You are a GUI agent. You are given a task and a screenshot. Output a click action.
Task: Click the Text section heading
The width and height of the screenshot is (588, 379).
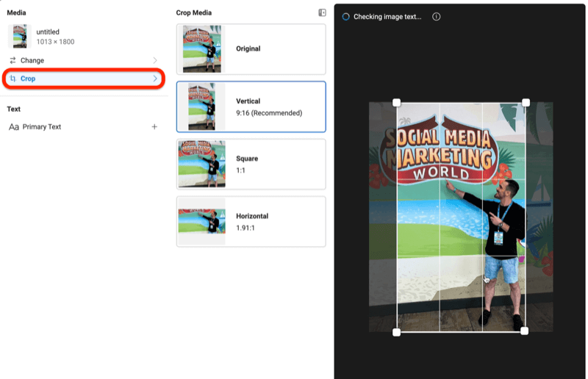point(14,109)
